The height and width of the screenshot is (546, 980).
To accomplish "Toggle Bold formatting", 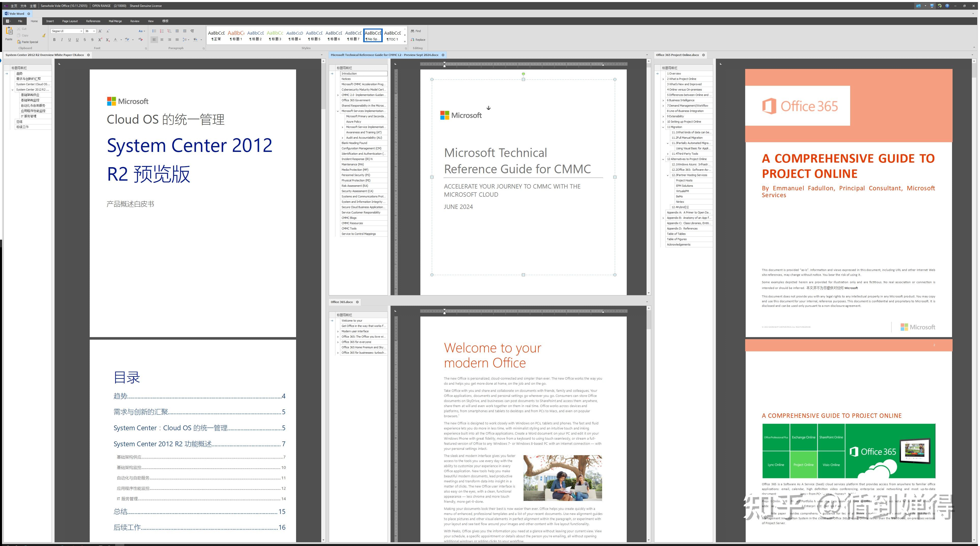I will click(x=54, y=40).
